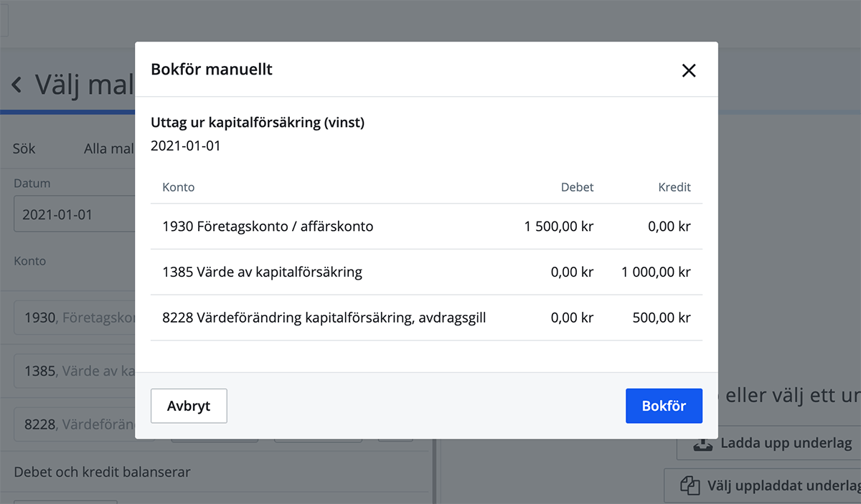861x504 pixels.
Task: Click the Kredit column header
Action: tap(674, 187)
